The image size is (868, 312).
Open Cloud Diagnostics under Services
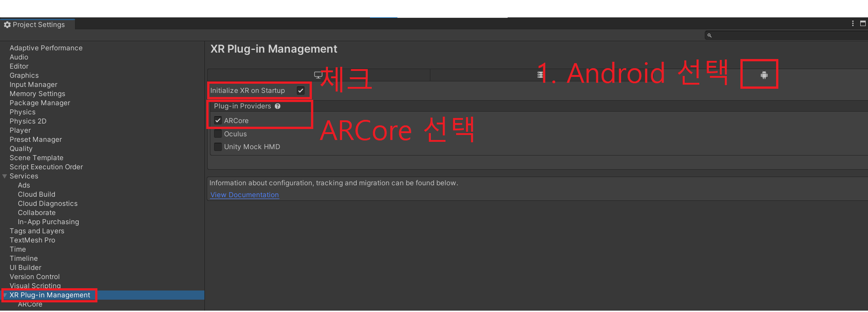(48, 204)
